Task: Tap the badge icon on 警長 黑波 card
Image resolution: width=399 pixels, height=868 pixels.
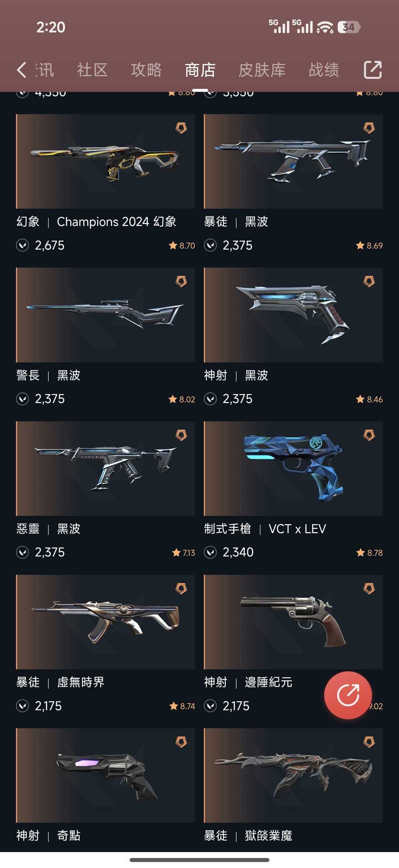Action: (x=181, y=281)
